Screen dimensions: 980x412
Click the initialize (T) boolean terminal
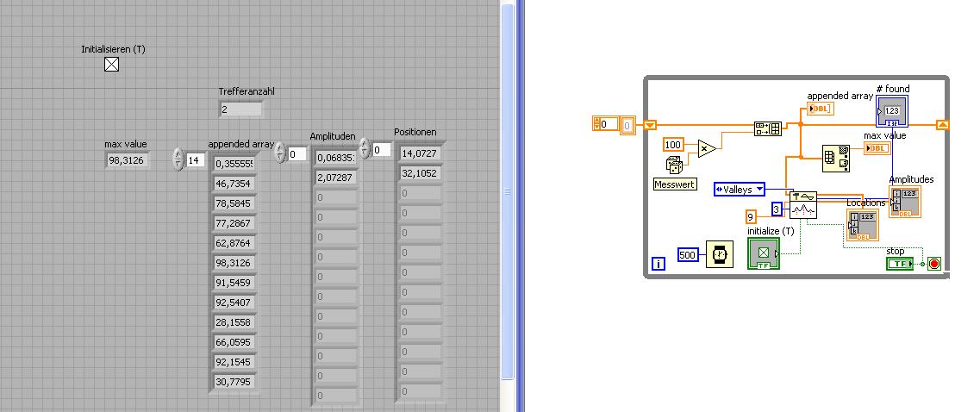[x=764, y=253]
